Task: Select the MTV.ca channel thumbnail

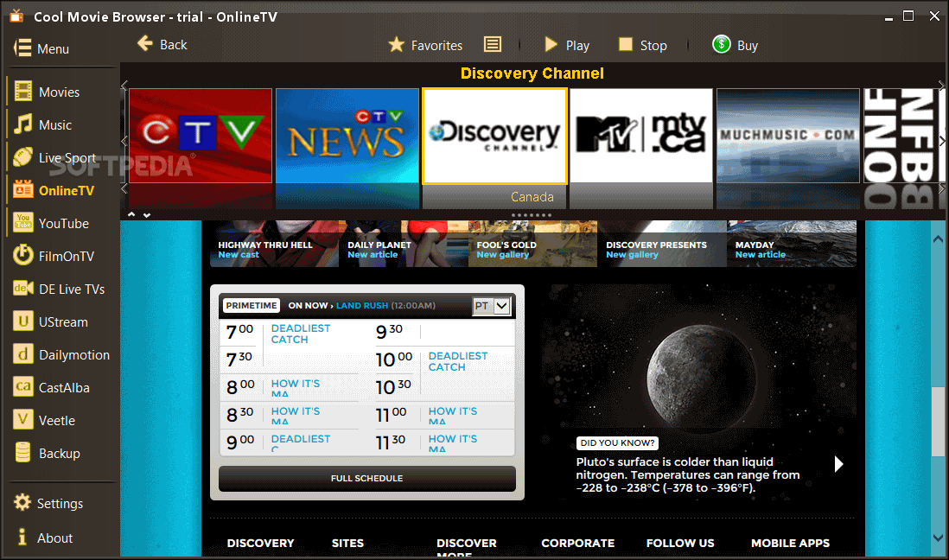Action: (641, 136)
